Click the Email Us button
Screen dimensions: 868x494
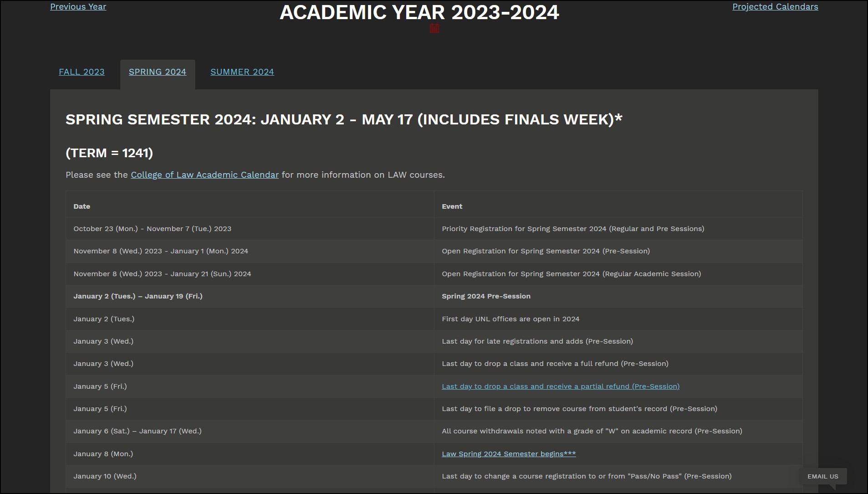point(822,476)
